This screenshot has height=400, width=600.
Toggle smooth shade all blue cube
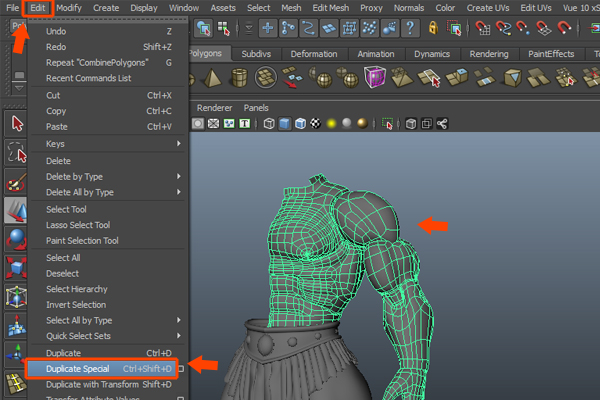(x=285, y=124)
